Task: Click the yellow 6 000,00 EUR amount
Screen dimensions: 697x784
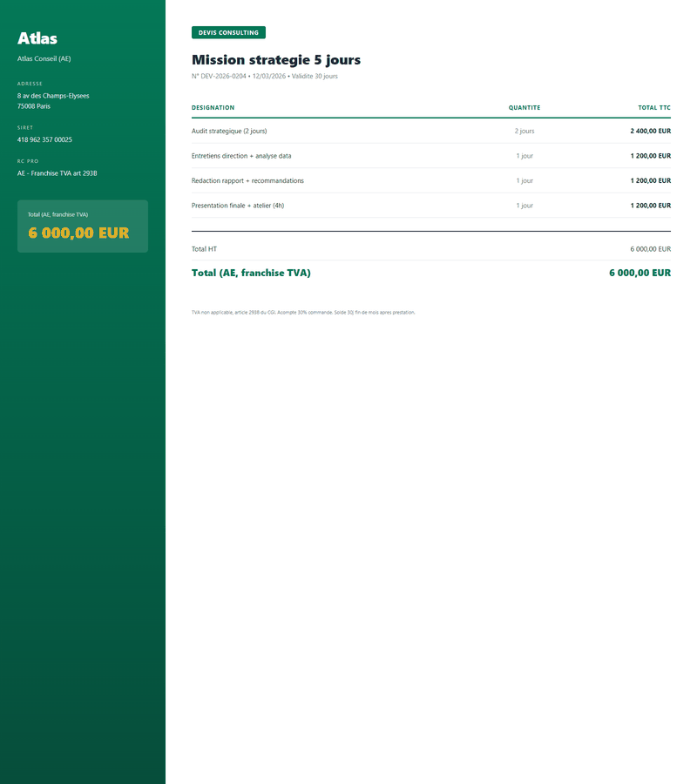Action: [x=78, y=233]
